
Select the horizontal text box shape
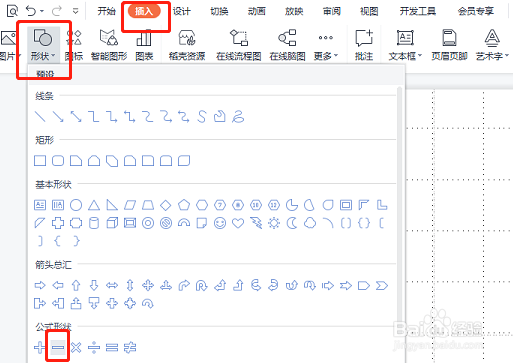click(x=40, y=205)
